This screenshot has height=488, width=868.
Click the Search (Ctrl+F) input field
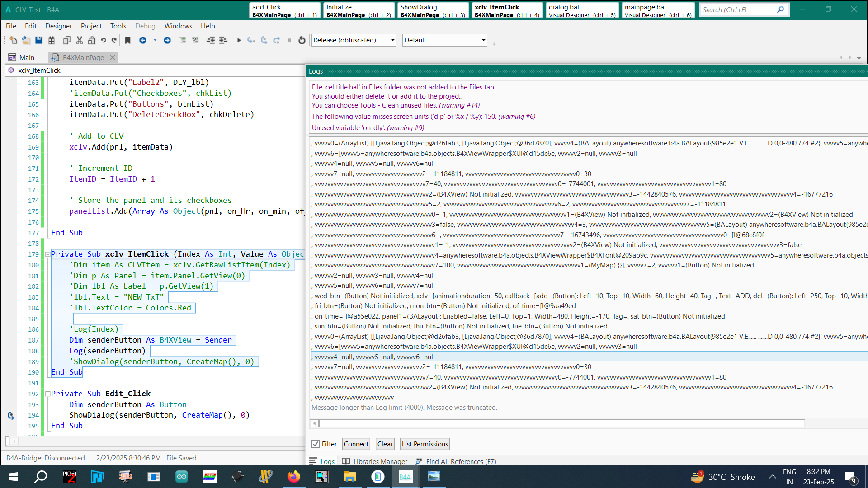[738, 9]
